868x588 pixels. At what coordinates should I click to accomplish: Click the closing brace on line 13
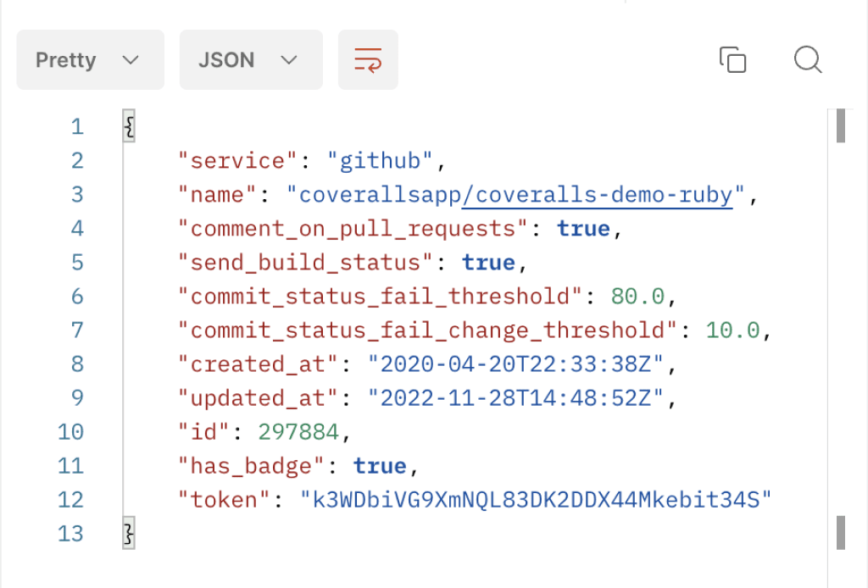129,533
